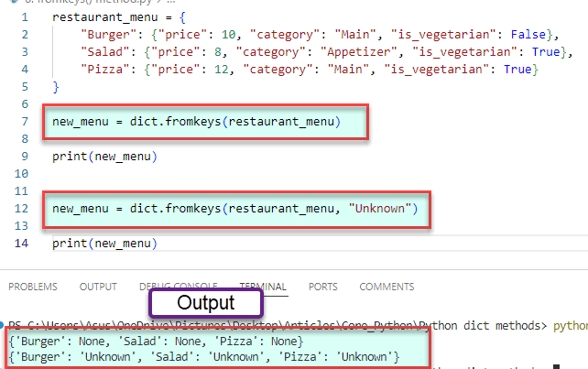Activate the TERMINAL tab
Screen dimensions: 588x369
pyautogui.click(x=263, y=287)
